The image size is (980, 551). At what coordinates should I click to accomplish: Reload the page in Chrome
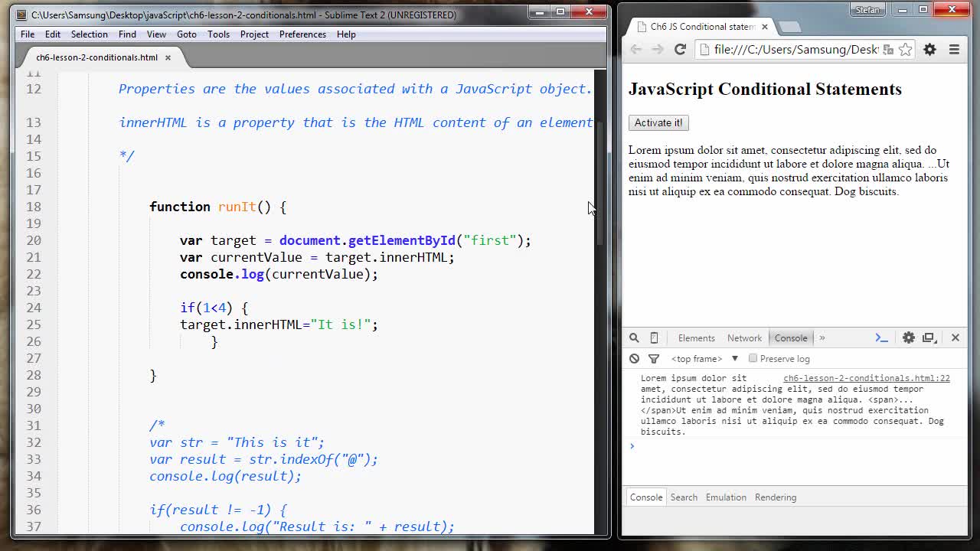click(680, 49)
